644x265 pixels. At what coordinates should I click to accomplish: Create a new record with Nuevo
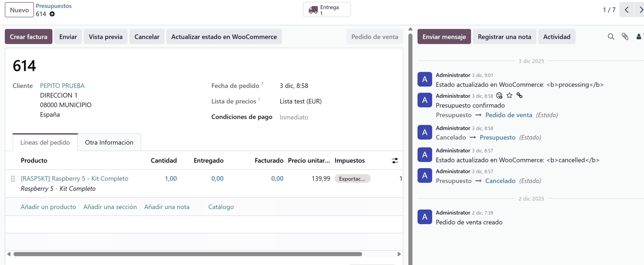coord(19,10)
